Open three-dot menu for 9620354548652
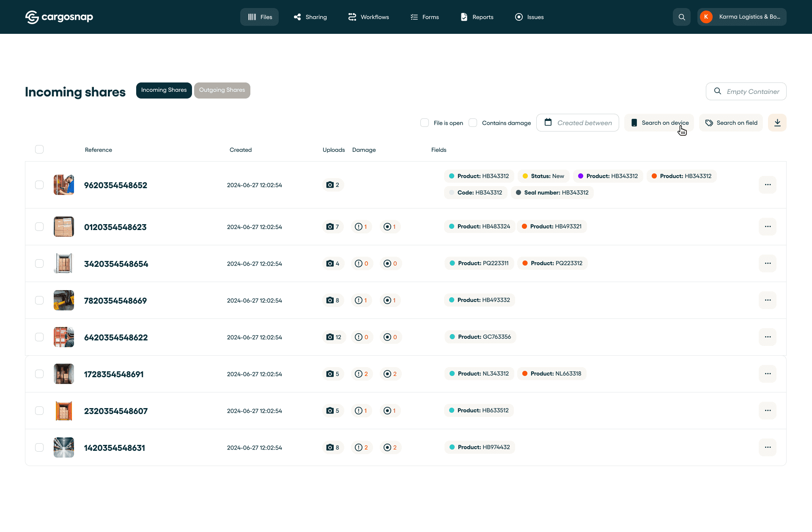812x532 pixels. tap(768, 185)
